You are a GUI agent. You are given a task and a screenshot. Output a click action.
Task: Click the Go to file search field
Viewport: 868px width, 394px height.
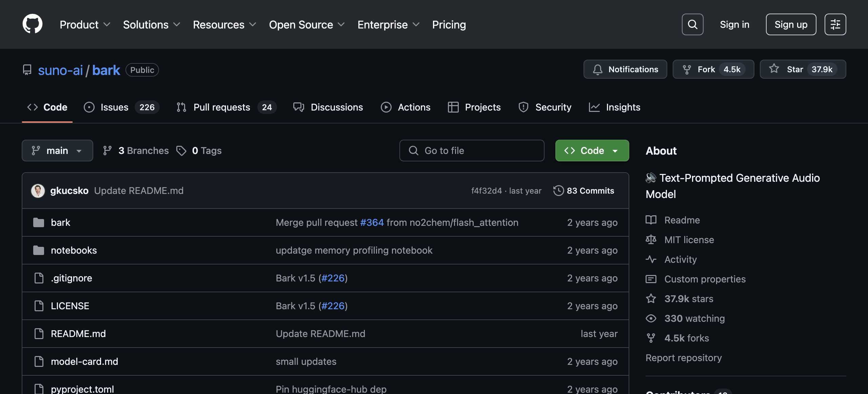point(472,151)
